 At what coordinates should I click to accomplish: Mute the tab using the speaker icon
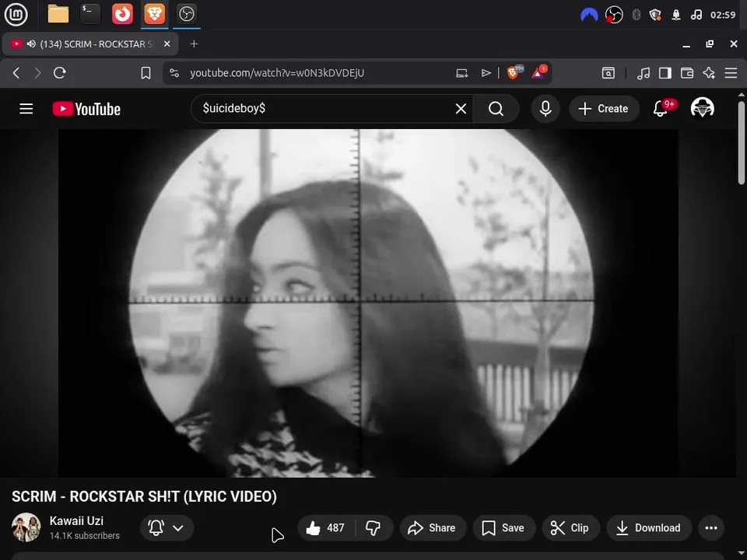(31, 44)
